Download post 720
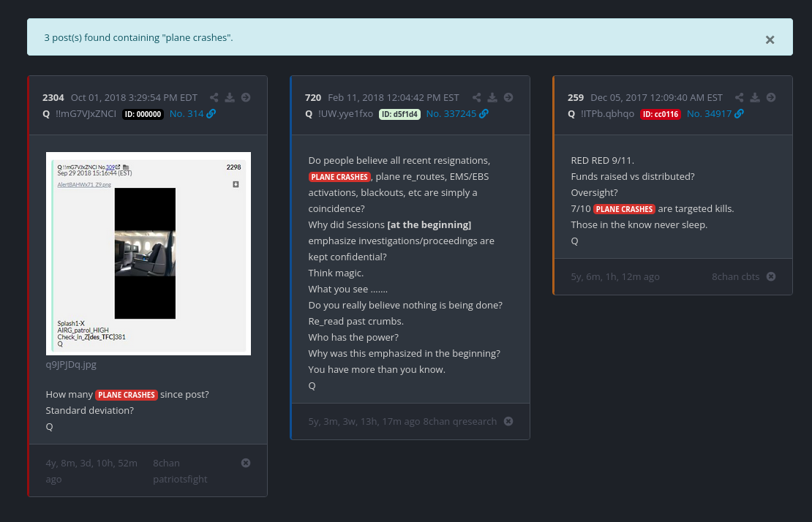Viewport: 812px width, 522px height. (492, 97)
